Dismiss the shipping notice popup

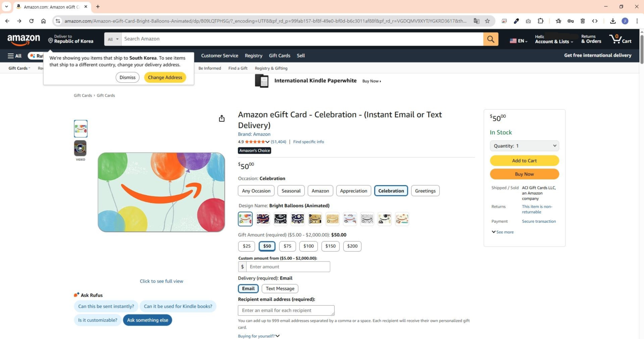pos(128,77)
